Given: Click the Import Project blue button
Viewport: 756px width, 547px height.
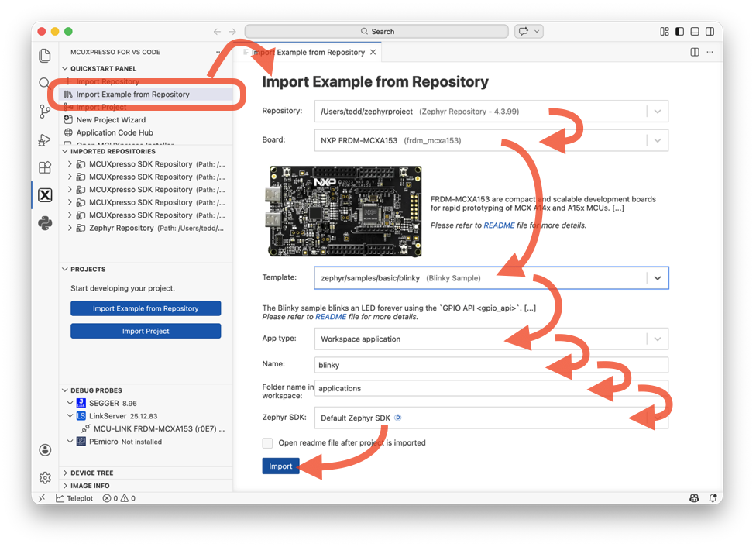Looking at the screenshot, I should [x=146, y=331].
